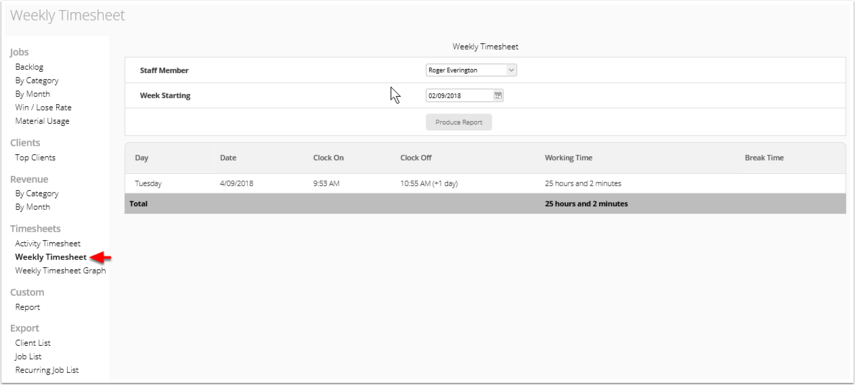This screenshot has height=385, width=855.
Task: Open the Staff Member dropdown showing Roger Everington
Action: click(x=471, y=70)
